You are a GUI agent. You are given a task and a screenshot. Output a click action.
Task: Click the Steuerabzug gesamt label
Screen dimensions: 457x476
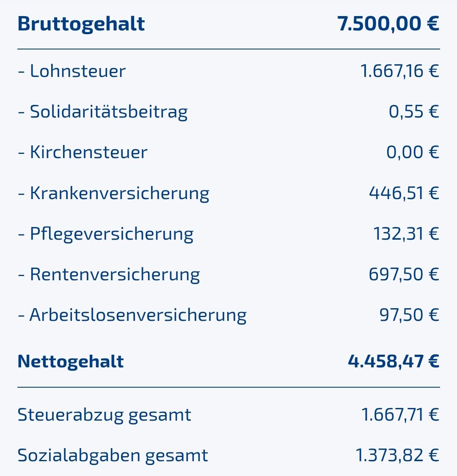tap(104, 415)
